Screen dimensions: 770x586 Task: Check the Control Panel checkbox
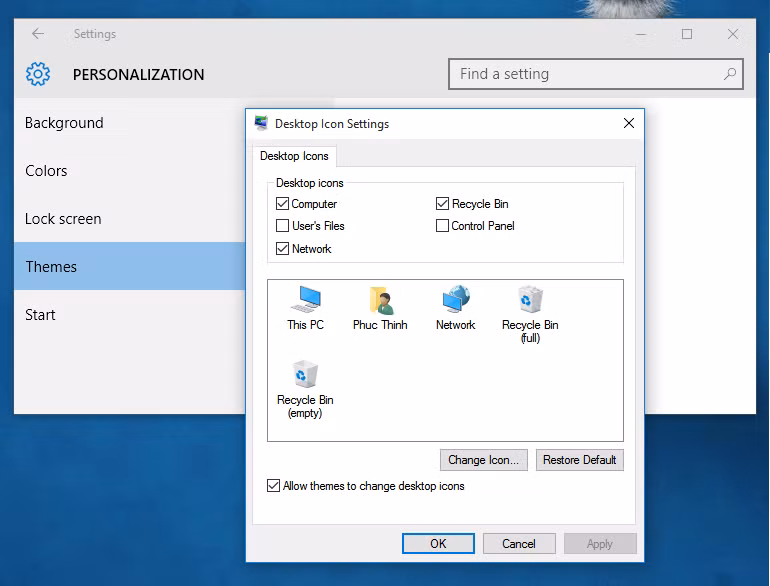point(443,226)
